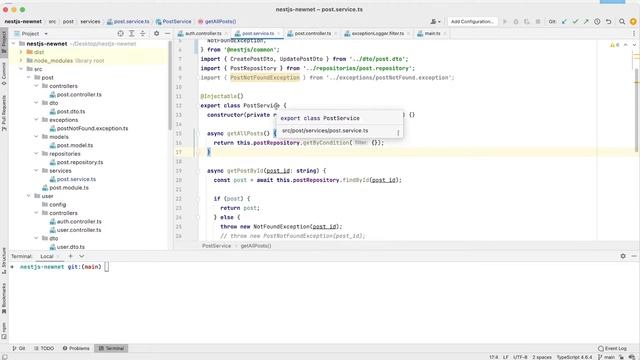Click the yellow IDE updates icon
The width and height of the screenshot is (640, 360).
tap(633, 22)
